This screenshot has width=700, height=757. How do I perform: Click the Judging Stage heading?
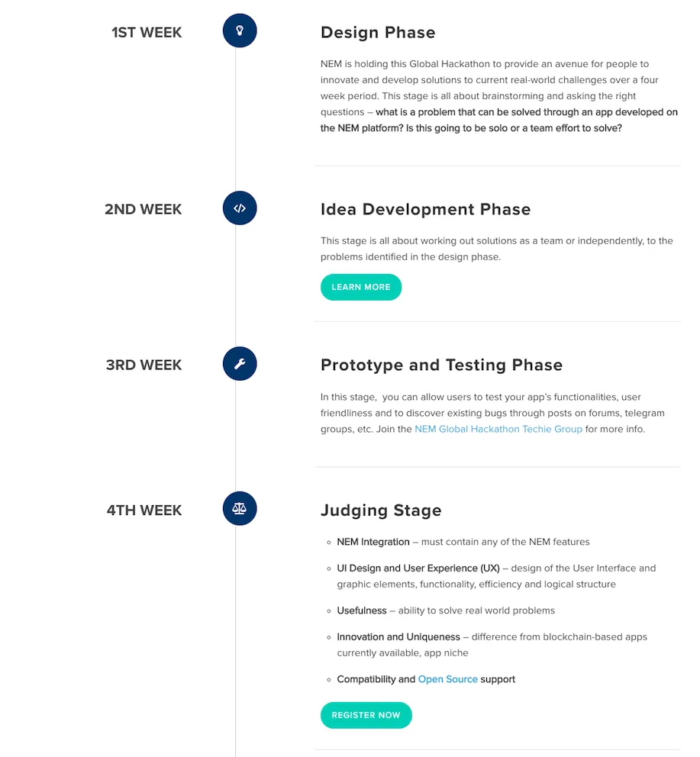coord(381,511)
